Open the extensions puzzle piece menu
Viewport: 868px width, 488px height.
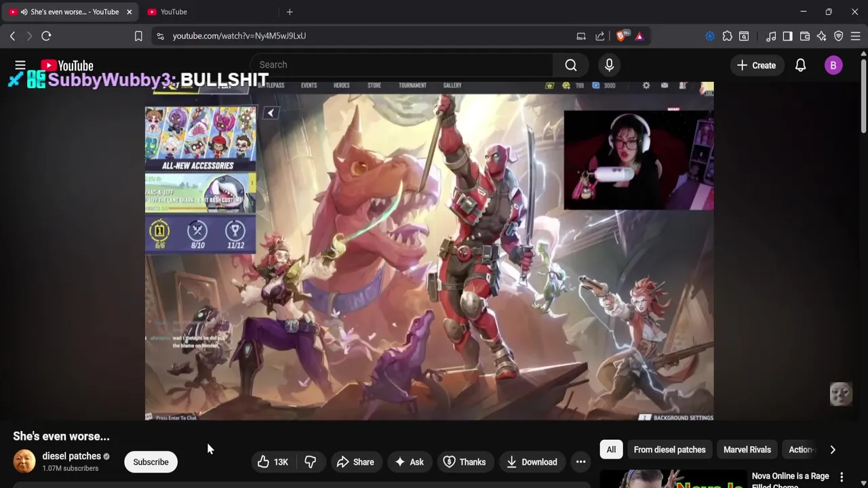coord(728,36)
